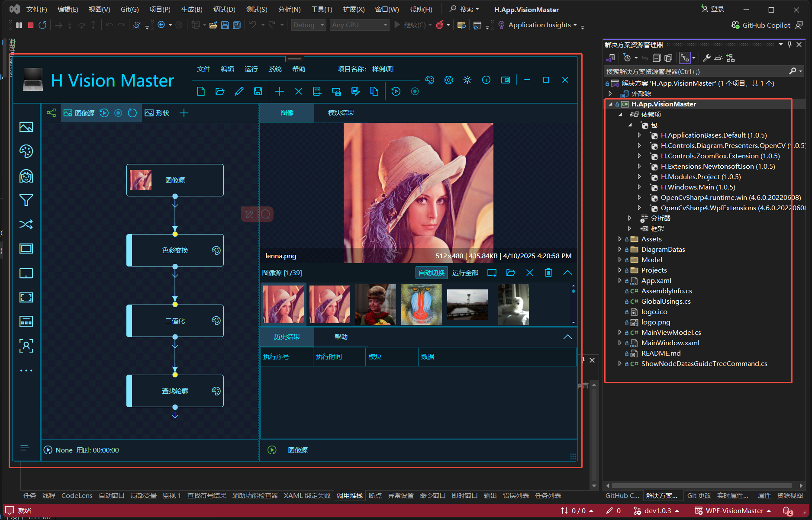The image size is (812, 520).
Task: Open the settings gear in H Vision Master
Action: 449,80
